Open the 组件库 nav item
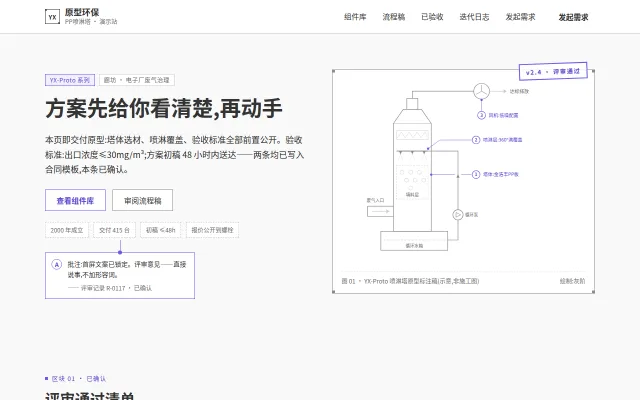Screen dimensions: 640x400 [x=355, y=17]
